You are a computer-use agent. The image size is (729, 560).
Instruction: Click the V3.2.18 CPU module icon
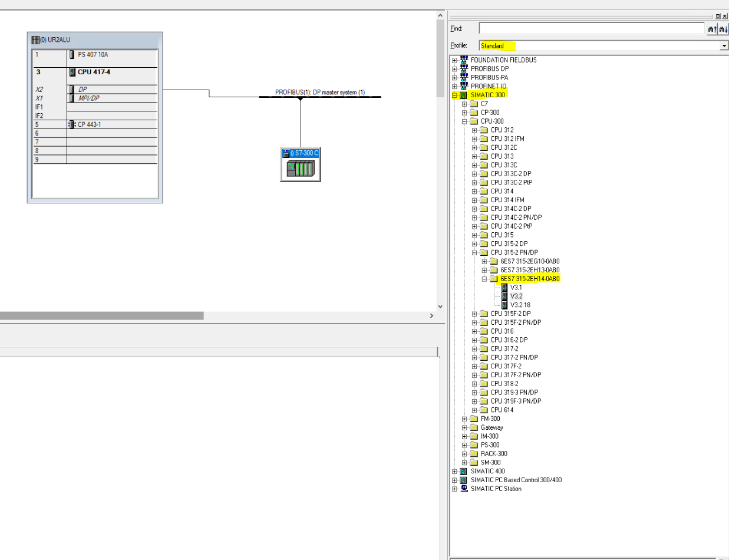coord(504,305)
